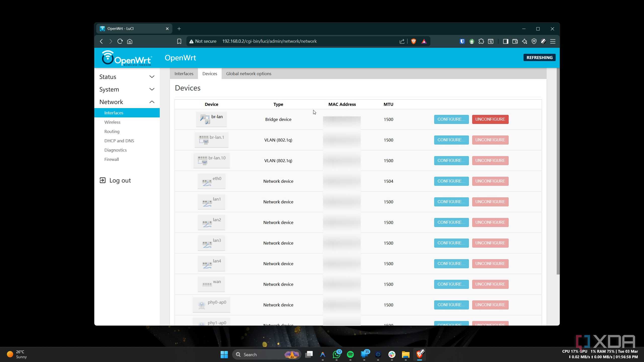The height and width of the screenshot is (362, 644).
Task: Configure the lan3 device
Action: (451, 243)
